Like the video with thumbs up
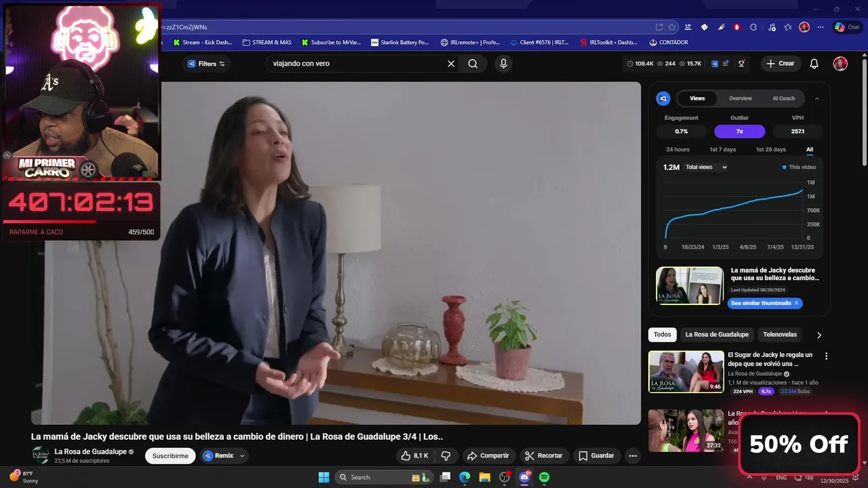The height and width of the screenshot is (488, 868). point(414,455)
